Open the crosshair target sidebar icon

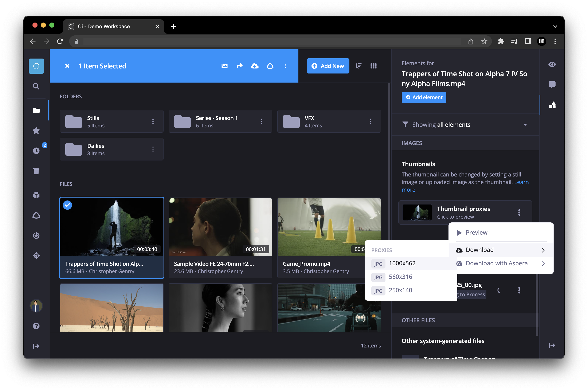click(36, 255)
